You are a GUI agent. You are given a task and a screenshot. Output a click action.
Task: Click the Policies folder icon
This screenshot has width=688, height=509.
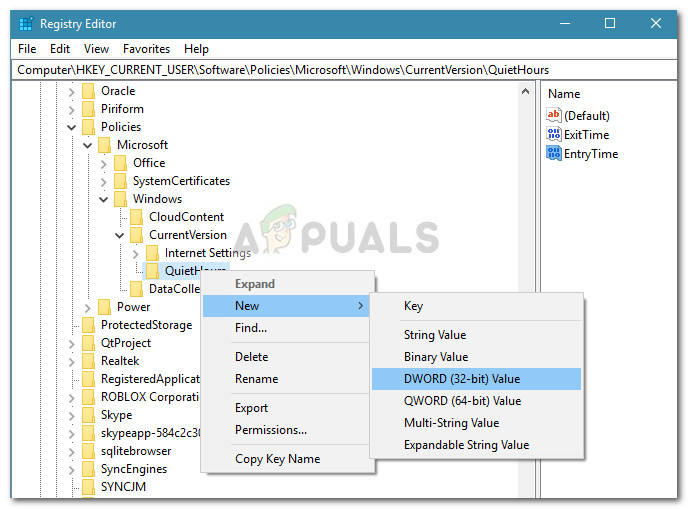coord(89,127)
